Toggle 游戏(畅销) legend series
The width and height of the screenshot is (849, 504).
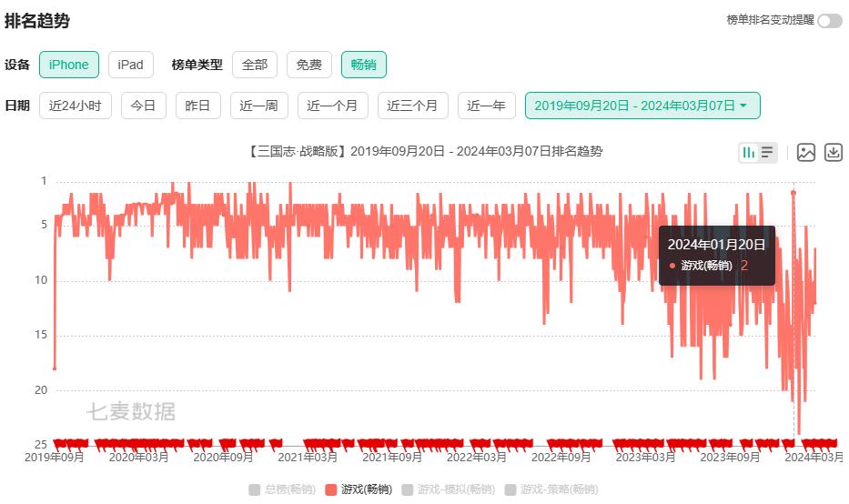pyautogui.click(x=359, y=489)
